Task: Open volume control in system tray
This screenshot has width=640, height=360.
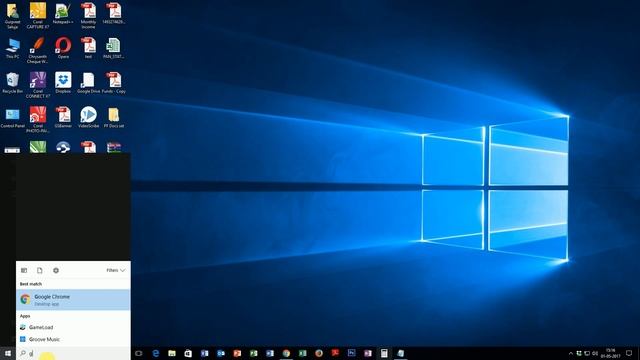Action: (595, 353)
